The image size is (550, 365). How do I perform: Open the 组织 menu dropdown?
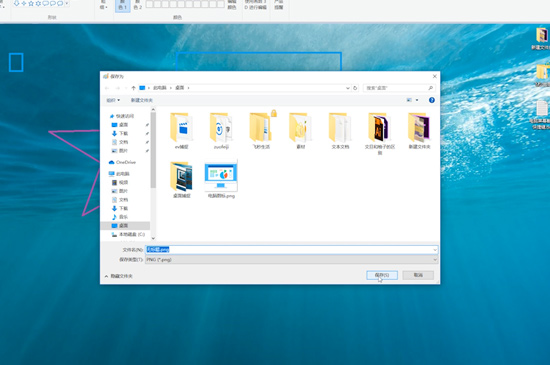tap(113, 100)
